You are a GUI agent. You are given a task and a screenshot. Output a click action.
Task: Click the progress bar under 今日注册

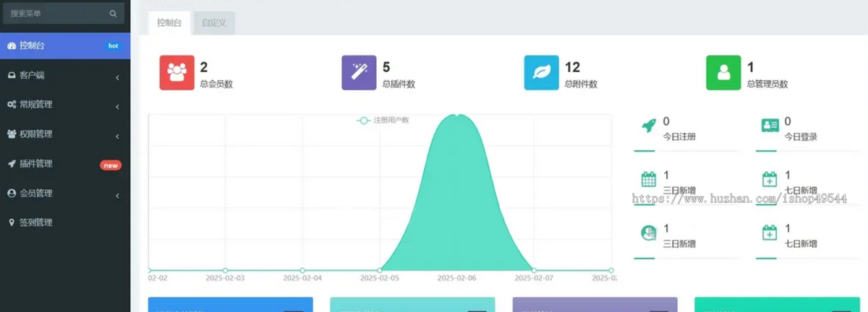[x=686, y=151]
